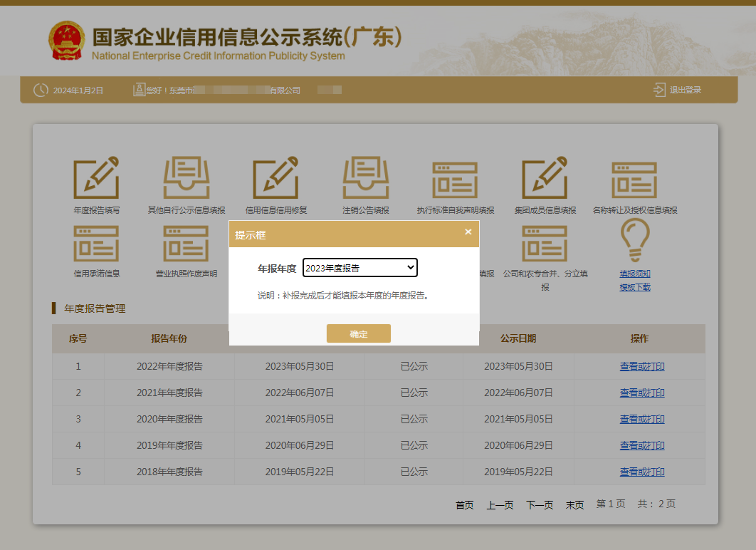
Task: Go to 上一页 in pagination
Action: pyautogui.click(x=500, y=505)
